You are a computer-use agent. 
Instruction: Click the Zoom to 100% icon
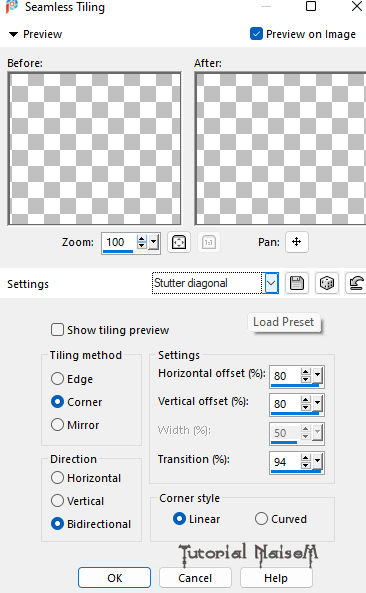(x=209, y=242)
